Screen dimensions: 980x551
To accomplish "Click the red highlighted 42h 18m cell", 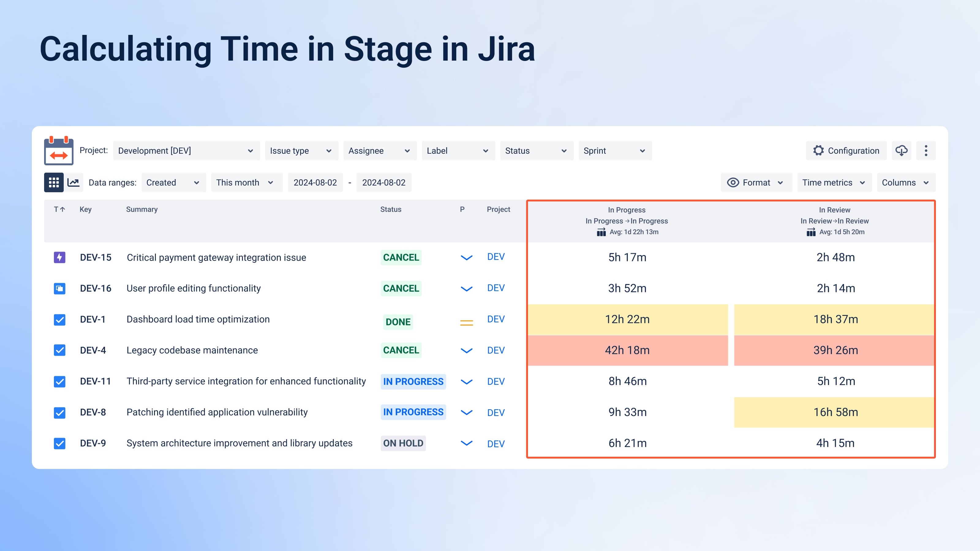I will point(628,350).
